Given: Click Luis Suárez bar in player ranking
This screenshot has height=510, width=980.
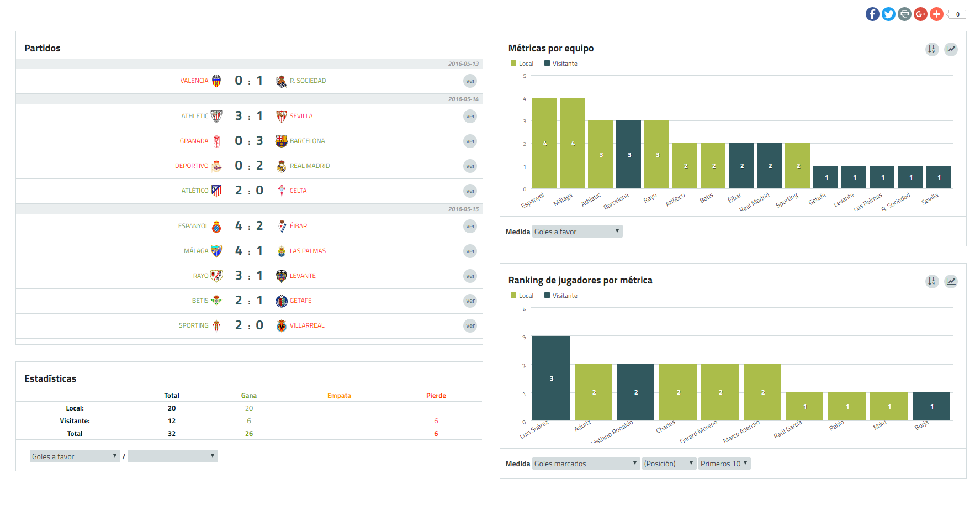Looking at the screenshot, I should pyautogui.click(x=550, y=378).
